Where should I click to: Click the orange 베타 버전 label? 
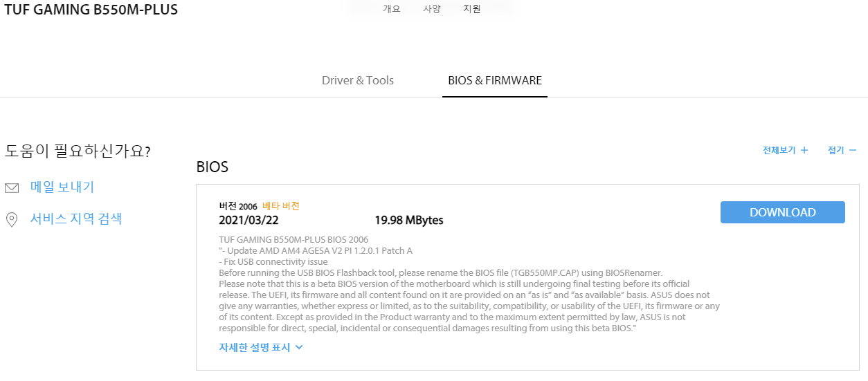pyautogui.click(x=281, y=206)
